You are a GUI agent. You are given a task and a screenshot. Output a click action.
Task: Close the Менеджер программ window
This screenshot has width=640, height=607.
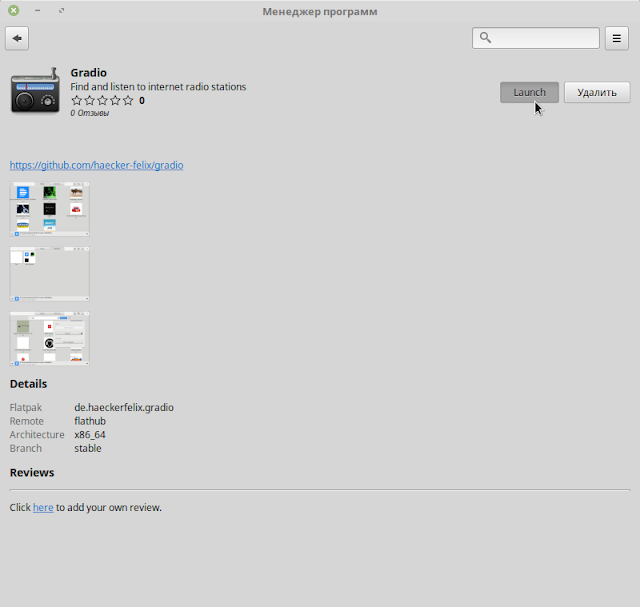(x=13, y=11)
